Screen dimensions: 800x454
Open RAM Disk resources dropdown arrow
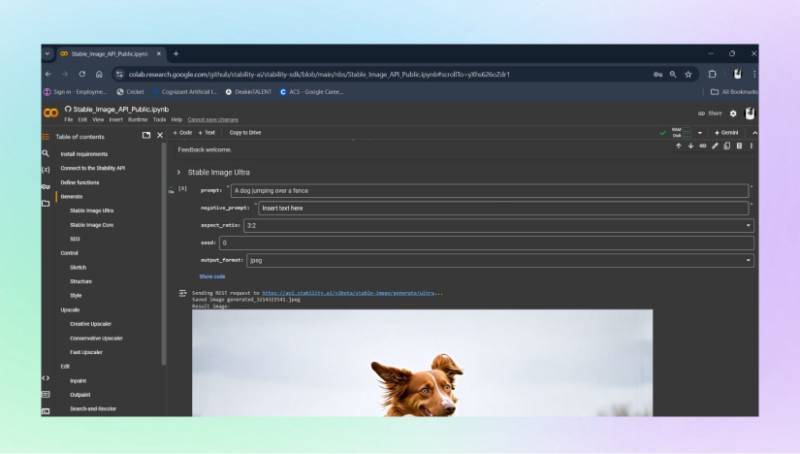pyautogui.click(x=700, y=133)
